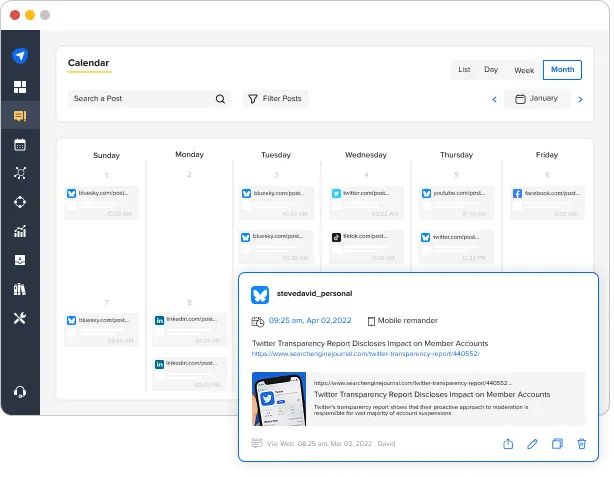Open Thursday's youtube.com post card

[x=456, y=203]
